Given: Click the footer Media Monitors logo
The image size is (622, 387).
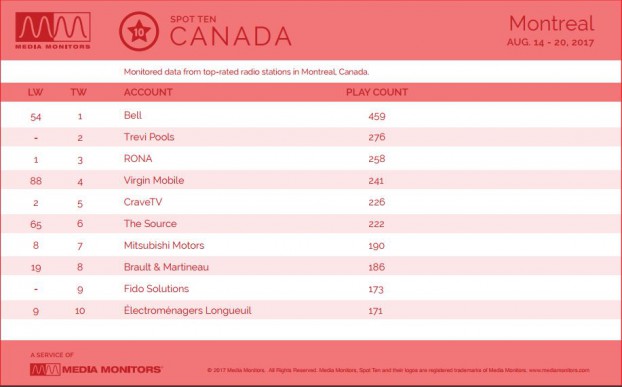Looking at the screenshot, I should tap(96, 370).
